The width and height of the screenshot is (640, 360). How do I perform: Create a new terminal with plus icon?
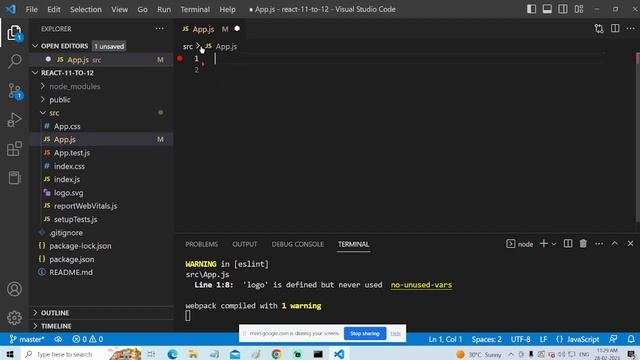pyautogui.click(x=543, y=244)
